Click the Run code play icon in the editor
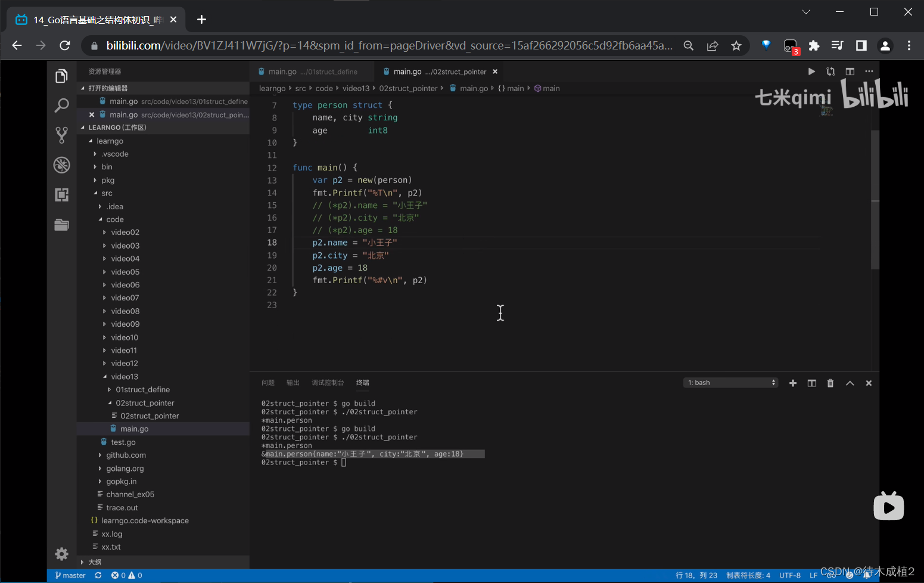 click(811, 72)
